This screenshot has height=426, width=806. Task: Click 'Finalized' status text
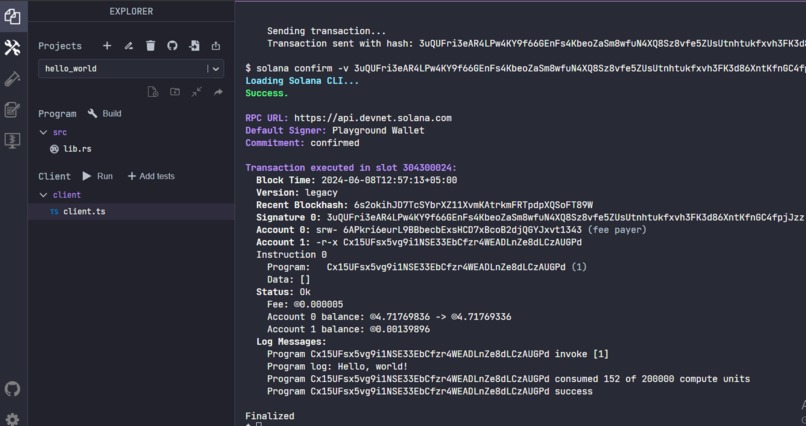coord(270,416)
